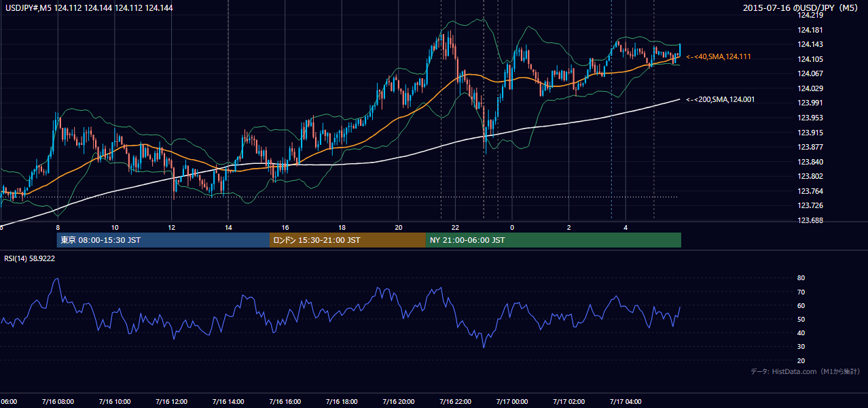This screenshot has height=408, width=868.
Task: Click hour label 12 under the price chart
Action: [x=172, y=227]
